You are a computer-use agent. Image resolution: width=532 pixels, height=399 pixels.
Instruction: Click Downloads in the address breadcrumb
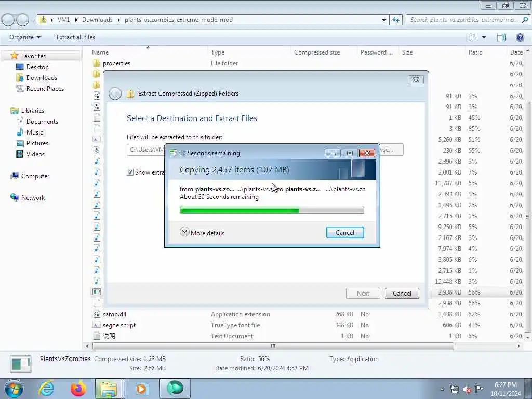pos(97,20)
